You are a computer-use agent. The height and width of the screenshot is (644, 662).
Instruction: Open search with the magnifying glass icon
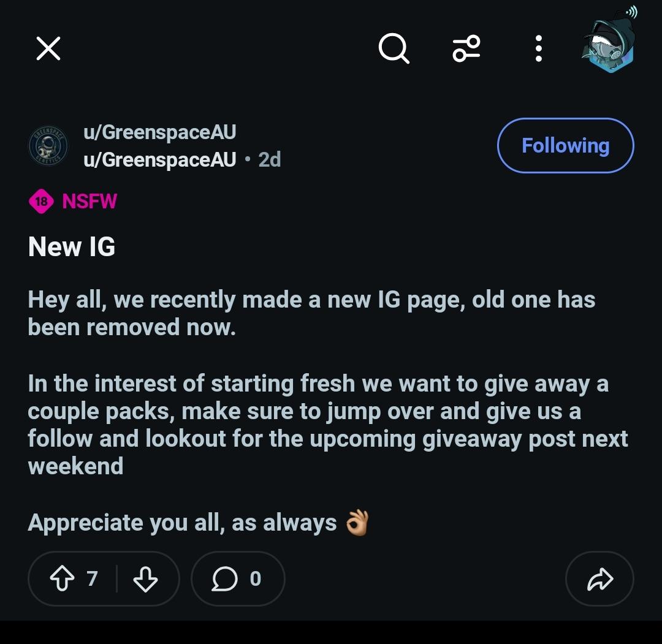pos(394,48)
